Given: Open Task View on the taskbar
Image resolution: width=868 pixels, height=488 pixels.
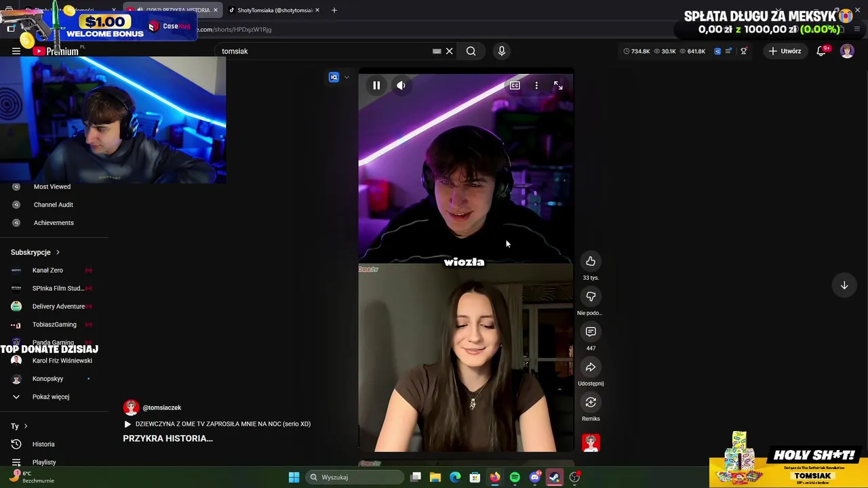Looking at the screenshot, I should 416,477.
